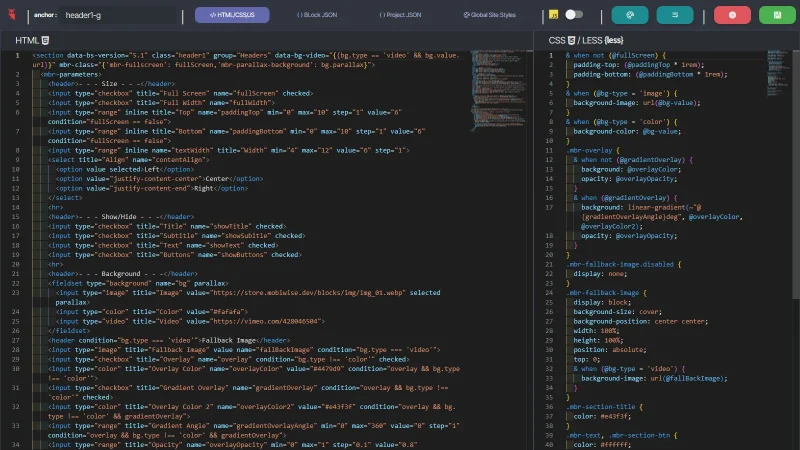
Task: Click CSS line 'color: #e43f3f;'
Action: click(x=602, y=416)
